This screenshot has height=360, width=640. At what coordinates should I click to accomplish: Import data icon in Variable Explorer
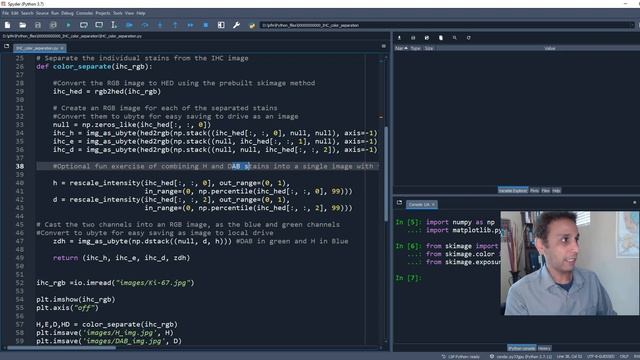point(399,38)
